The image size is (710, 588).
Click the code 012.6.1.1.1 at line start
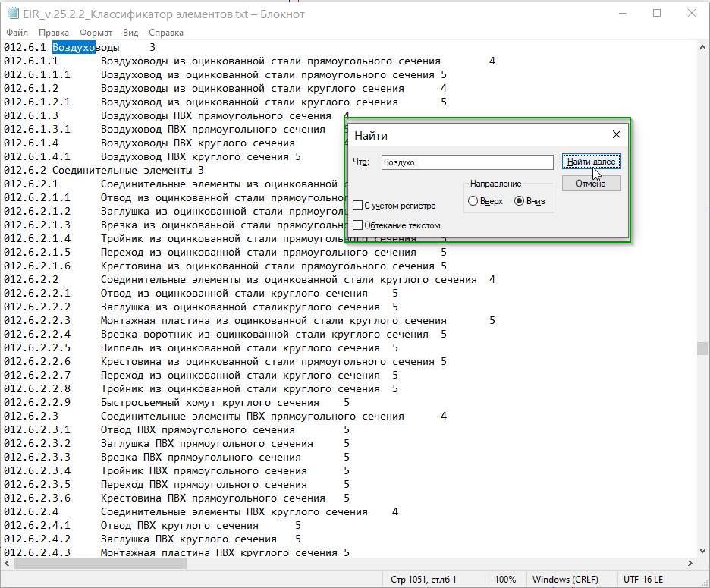[37, 75]
